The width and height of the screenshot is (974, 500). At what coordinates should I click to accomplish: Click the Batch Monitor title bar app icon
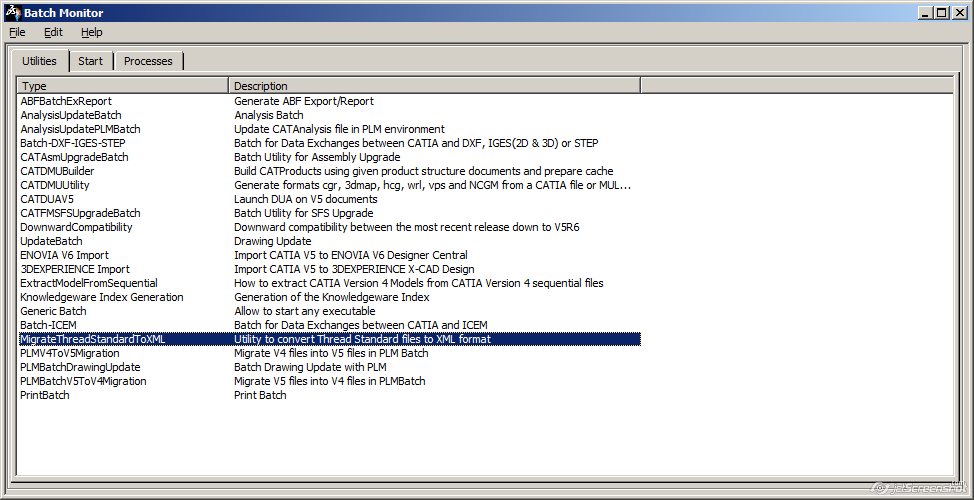point(13,12)
